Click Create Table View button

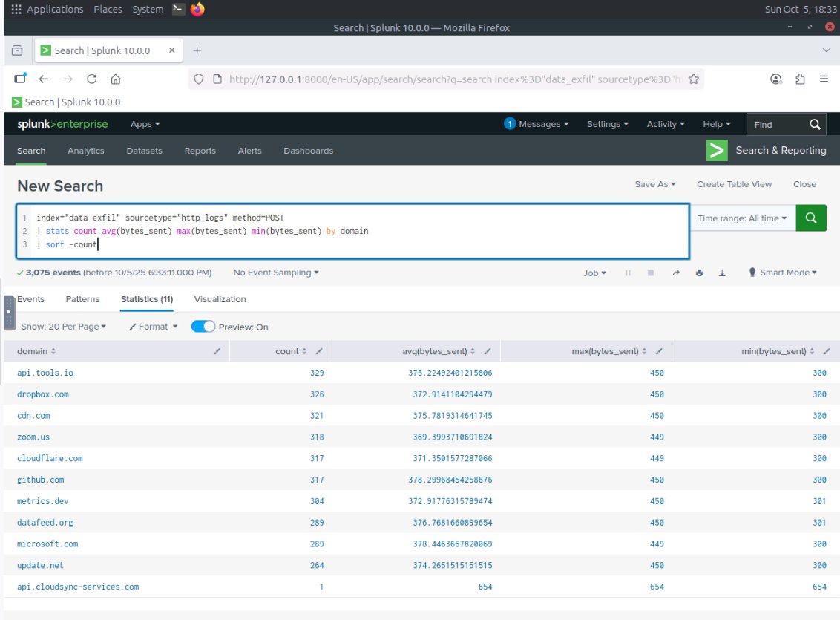tap(734, 184)
